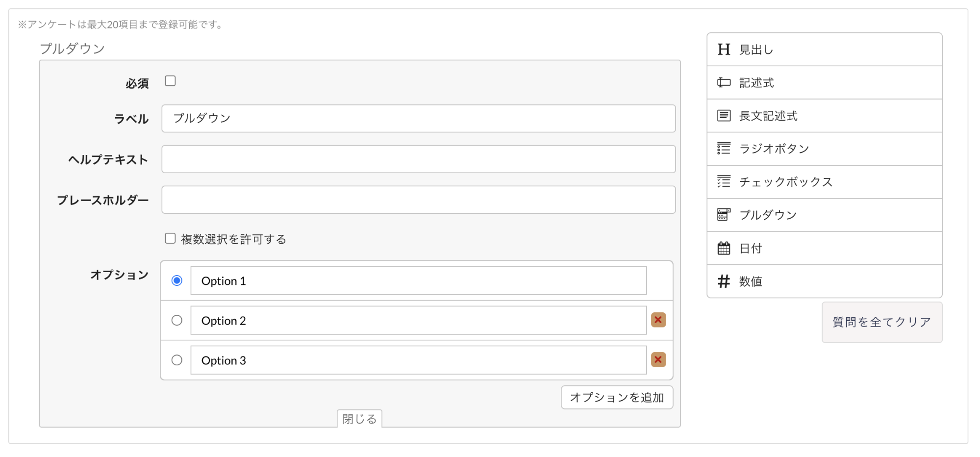Click the チェックボックス checklist icon

724,181
